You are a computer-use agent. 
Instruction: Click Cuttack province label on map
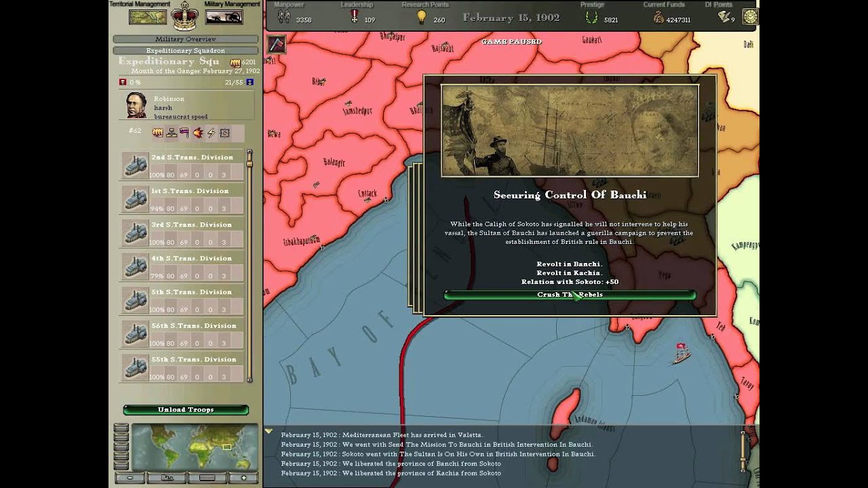367,194
